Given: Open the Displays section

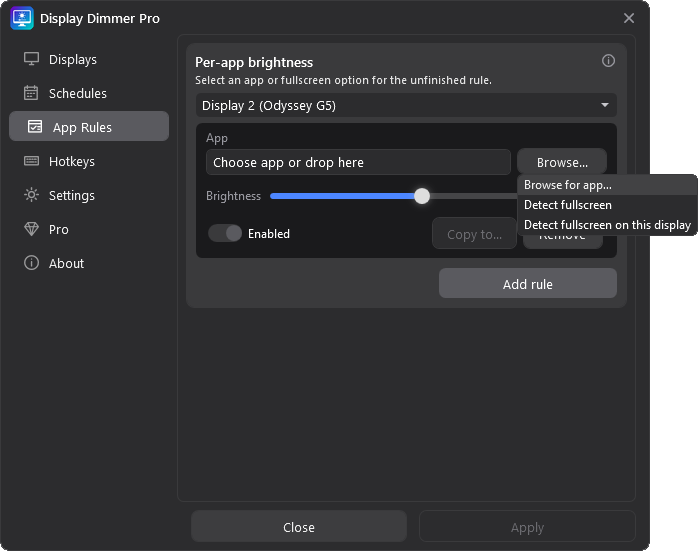Looking at the screenshot, I should [73, 59].
